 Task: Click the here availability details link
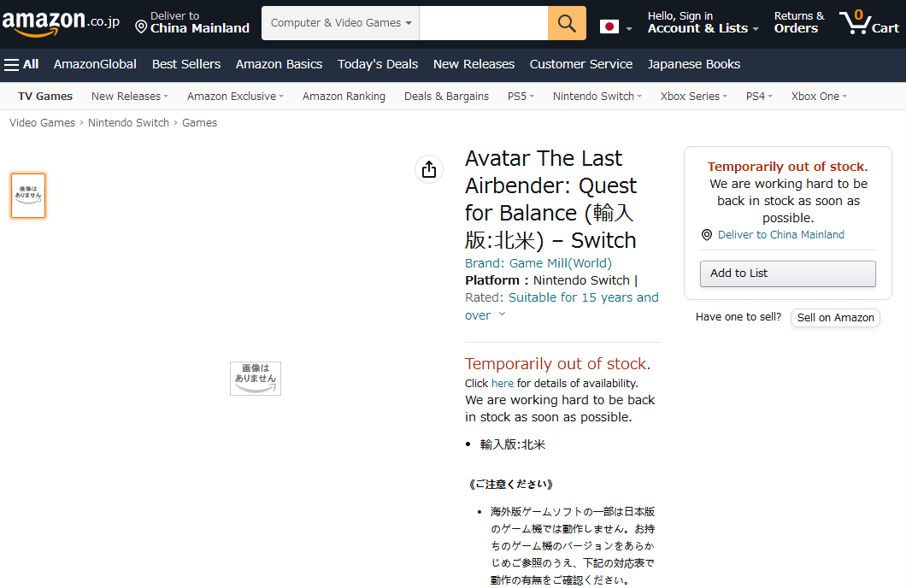[502, 384]
